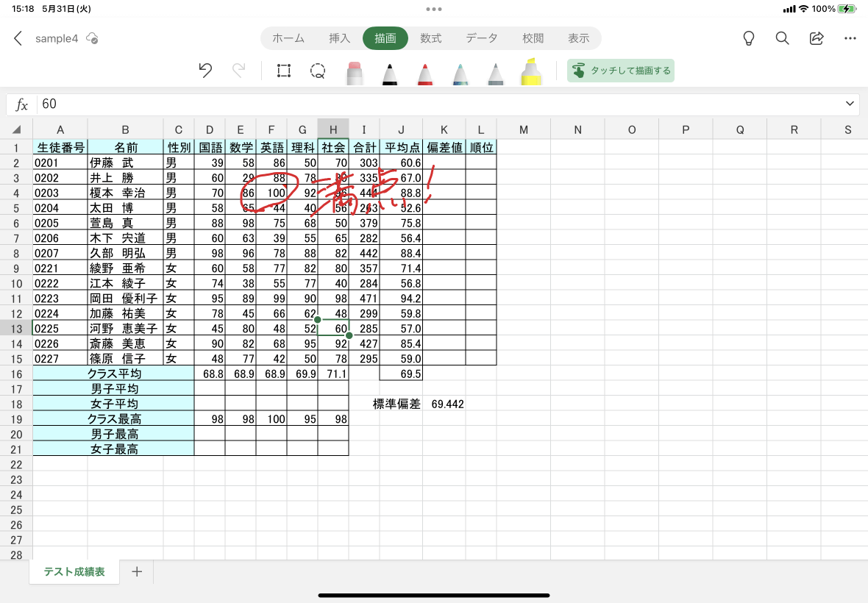The height and width of the screenshot is (603, 868).
Task: Pick the black pen
Action: pyautogui.click(x=390, y=74)
